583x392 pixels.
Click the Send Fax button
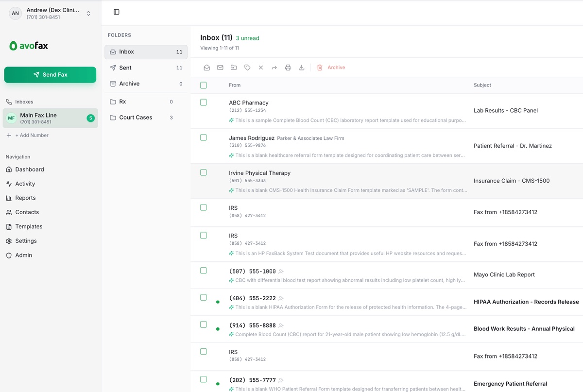[x=50, y=75]
